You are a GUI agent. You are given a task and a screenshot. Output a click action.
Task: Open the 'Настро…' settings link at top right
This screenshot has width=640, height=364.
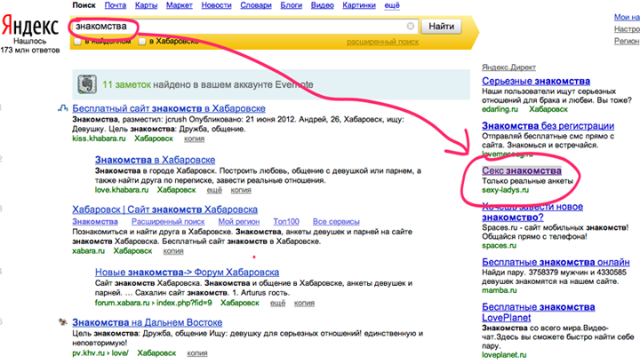pos(627,29)
